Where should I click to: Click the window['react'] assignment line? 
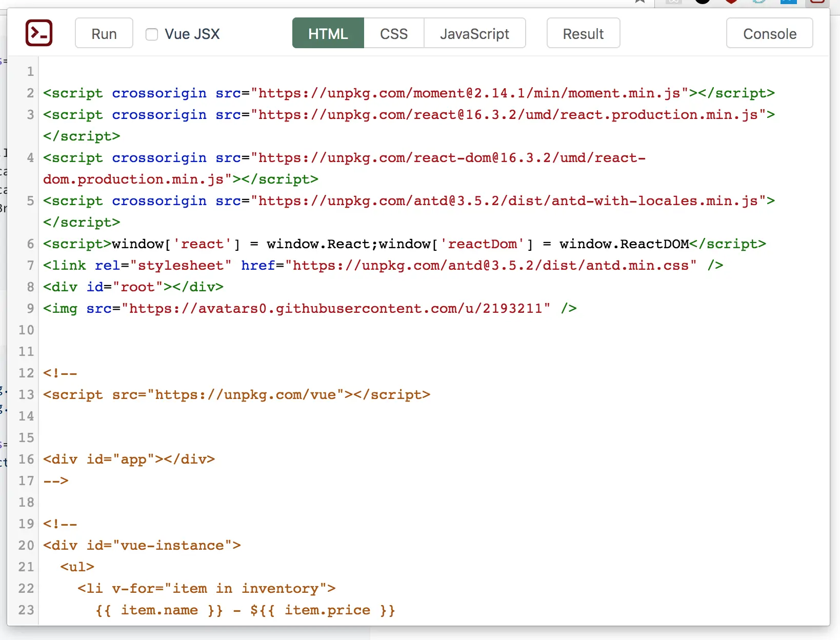coord(405,244)
